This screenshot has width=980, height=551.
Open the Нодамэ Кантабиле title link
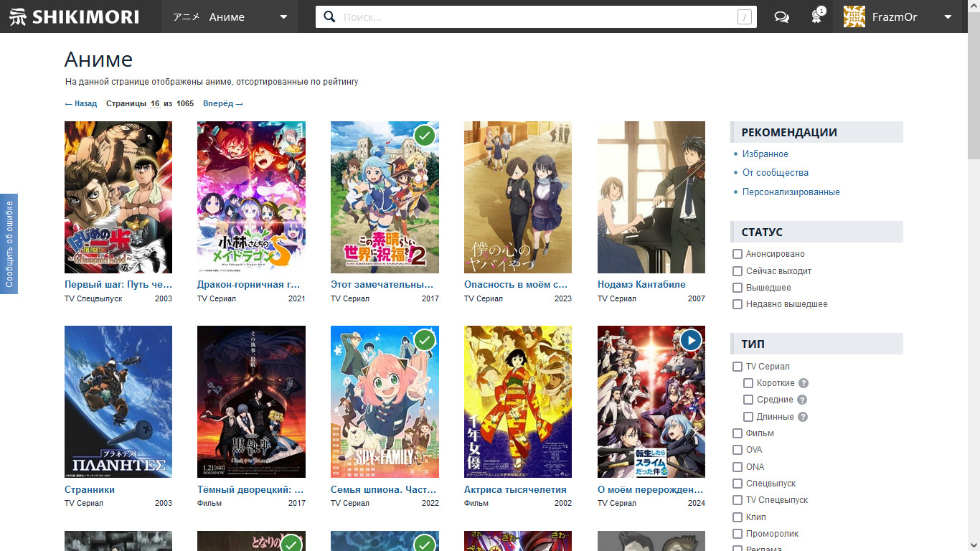pos(641,285)
